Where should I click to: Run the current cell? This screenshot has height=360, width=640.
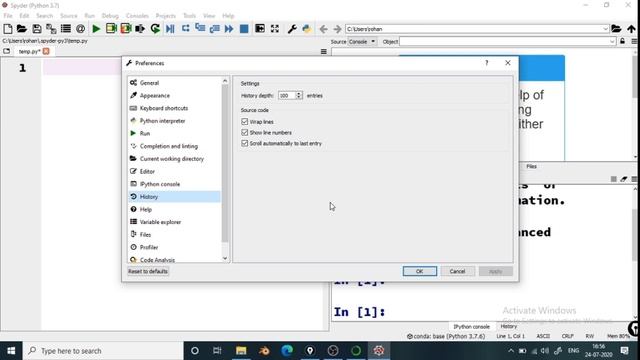click(x=111, y=29)
